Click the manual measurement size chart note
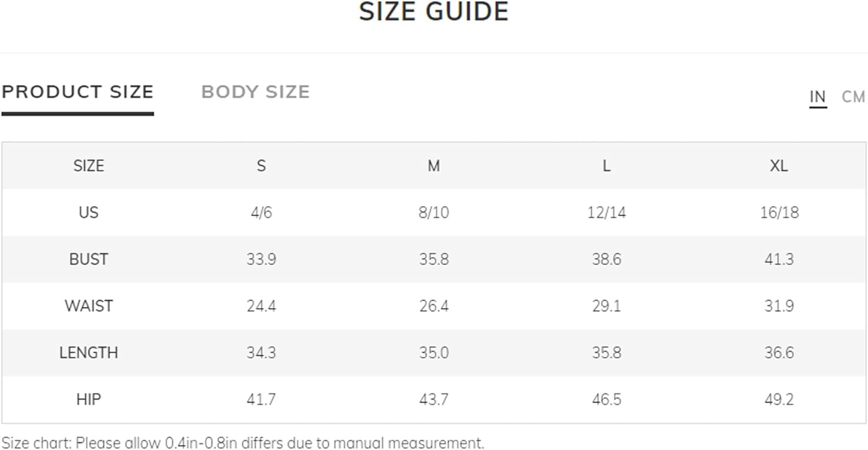 click(242, 443)
